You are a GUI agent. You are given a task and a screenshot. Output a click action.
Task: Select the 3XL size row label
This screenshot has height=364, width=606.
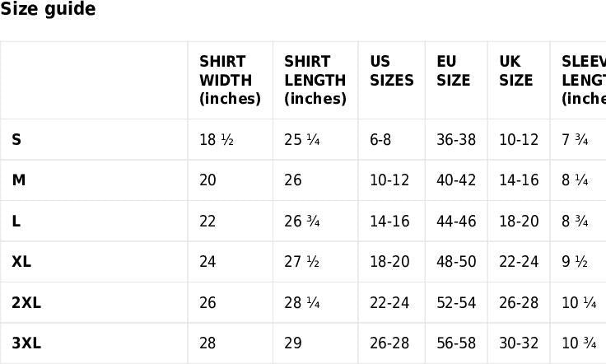[x=26, y=343]
